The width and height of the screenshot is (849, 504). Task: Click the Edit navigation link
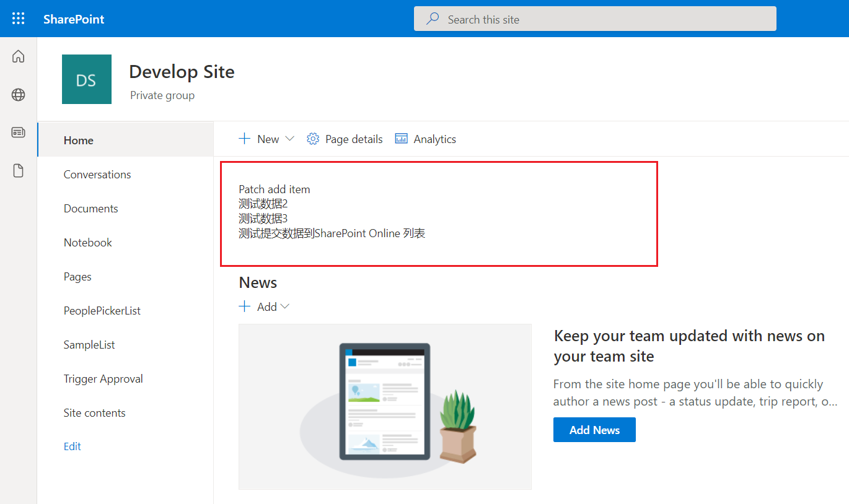[x=73, y=446]
